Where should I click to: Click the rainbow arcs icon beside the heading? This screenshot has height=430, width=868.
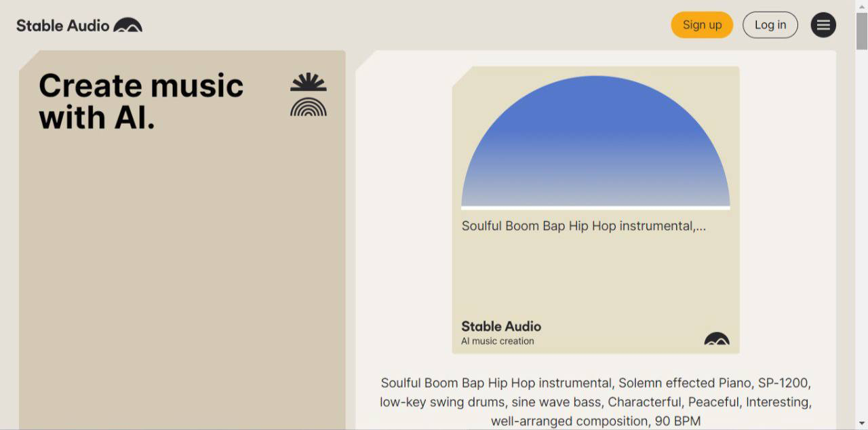[x=309, y=107]
